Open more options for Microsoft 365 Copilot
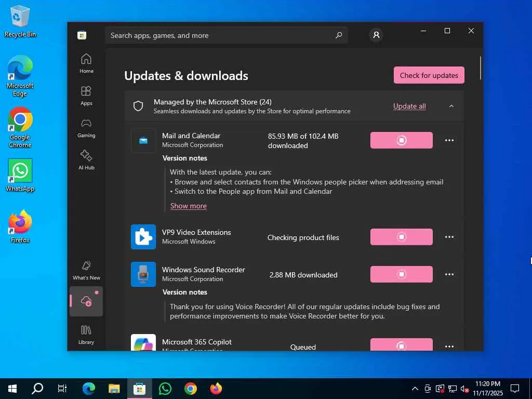This screenshot has width=532, height=399. pos(449,347)
